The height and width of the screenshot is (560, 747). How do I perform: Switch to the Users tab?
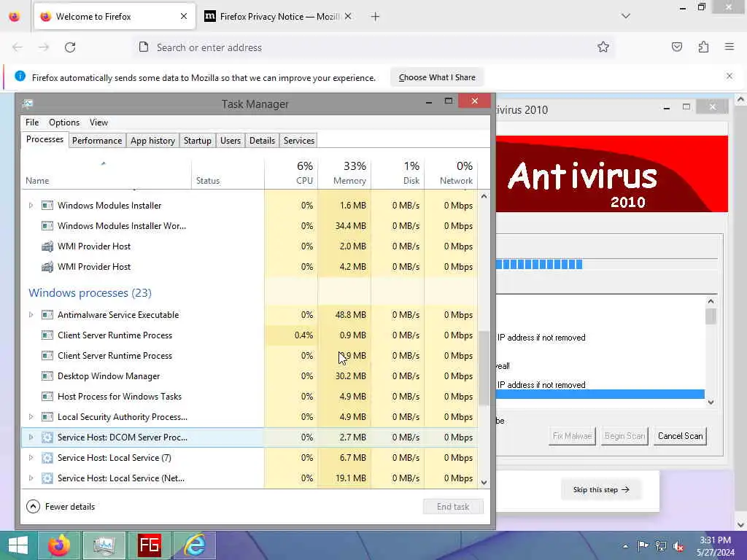230,141
